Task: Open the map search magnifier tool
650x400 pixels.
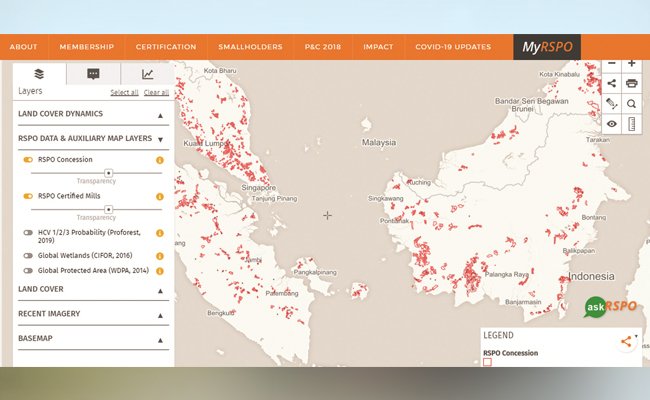Action: 631,104
